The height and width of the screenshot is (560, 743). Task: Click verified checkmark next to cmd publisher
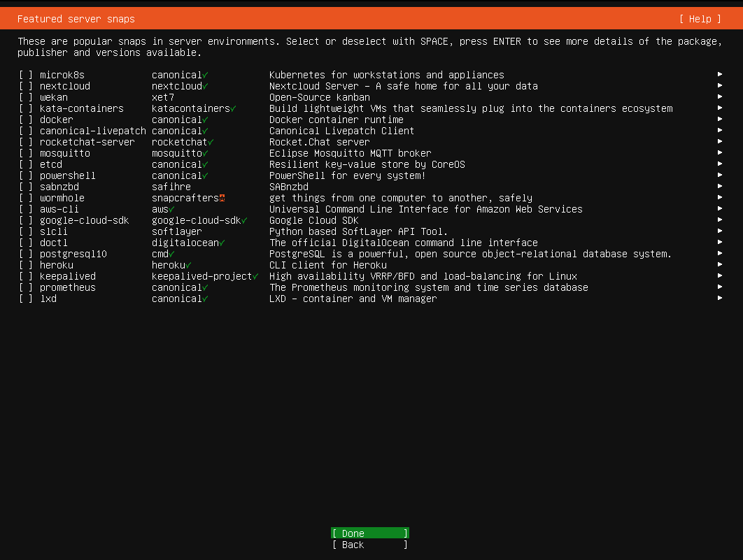click(171, 254)
